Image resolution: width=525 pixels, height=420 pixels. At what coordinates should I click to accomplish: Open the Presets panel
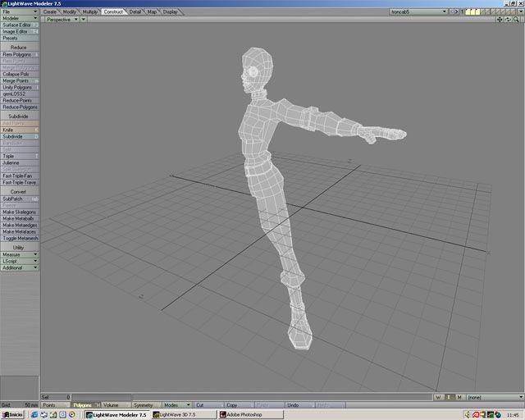click(20, 39)
